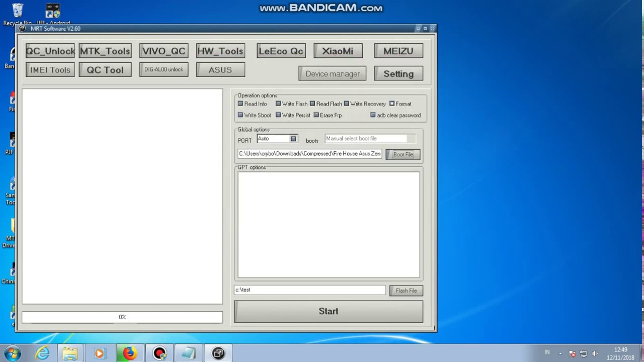Screen dimensions: 644x362
Task: Click the boot file path field
Action: pyautogui.click(x=310, y=154)
